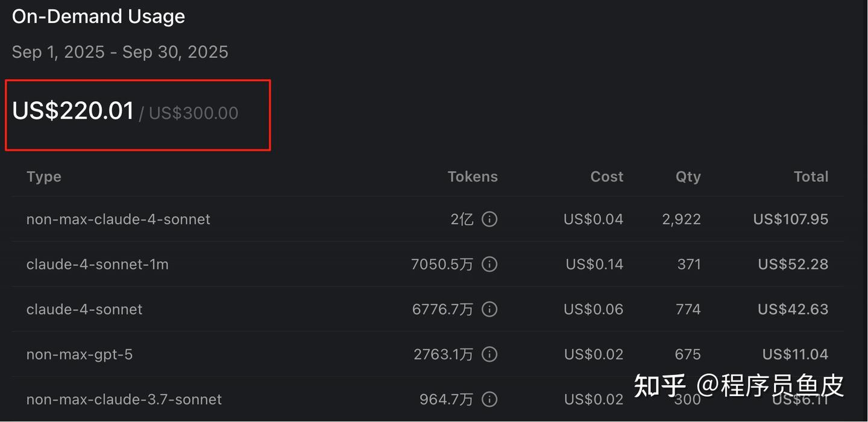Click the non-max-claude-3.7-sonnet row label
This screenshot has width=868, height=422.
(124, 399)
